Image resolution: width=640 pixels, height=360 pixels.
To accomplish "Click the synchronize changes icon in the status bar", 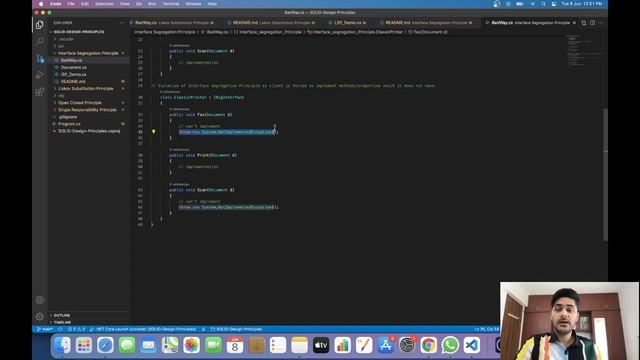I will (60, 329).
